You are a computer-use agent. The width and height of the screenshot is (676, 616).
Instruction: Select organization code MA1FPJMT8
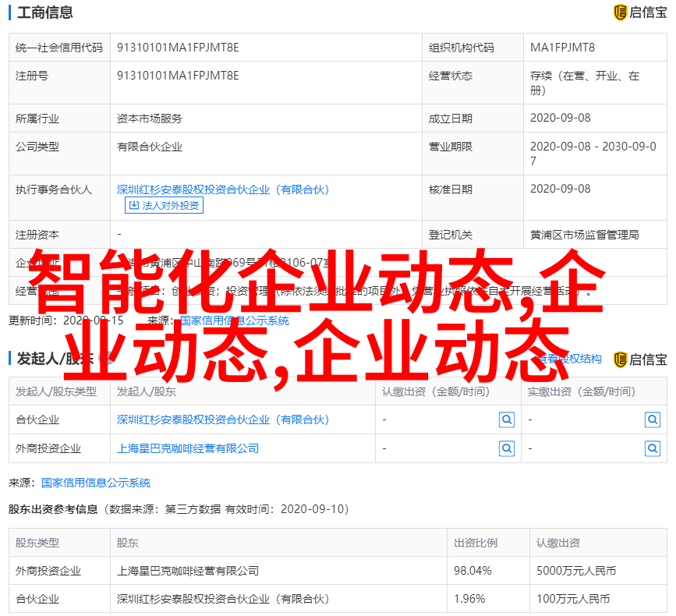562,48
